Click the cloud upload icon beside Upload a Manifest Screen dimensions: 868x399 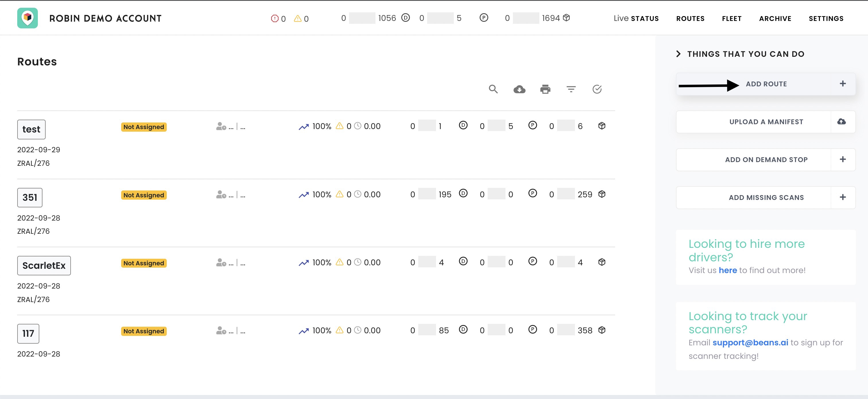tap(842, 122)
